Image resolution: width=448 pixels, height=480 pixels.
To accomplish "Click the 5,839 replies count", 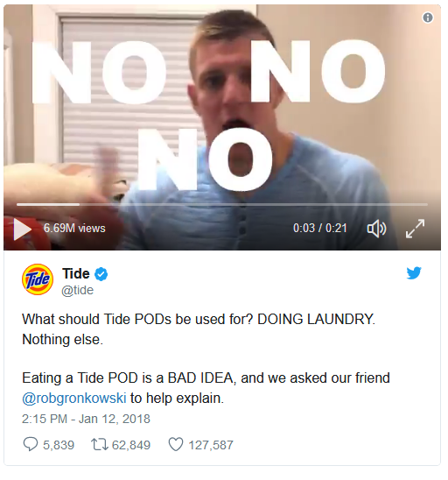I will [x=59, y=445].
